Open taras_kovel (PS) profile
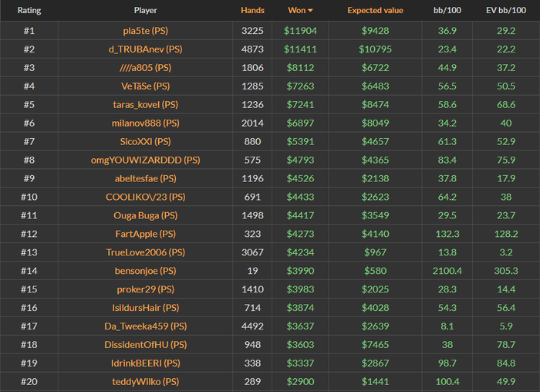The height and width of the screenshot is (392, 540). click(146, 105)
